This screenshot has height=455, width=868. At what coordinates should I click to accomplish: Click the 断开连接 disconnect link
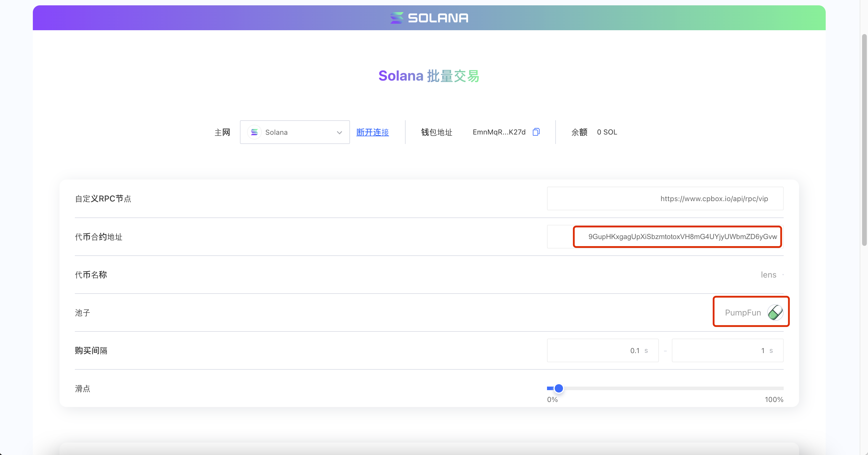point(372,132)
